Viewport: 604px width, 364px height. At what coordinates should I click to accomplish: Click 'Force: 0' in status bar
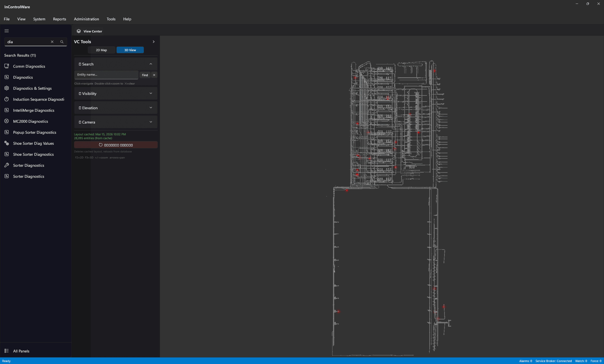pos(596,361)
